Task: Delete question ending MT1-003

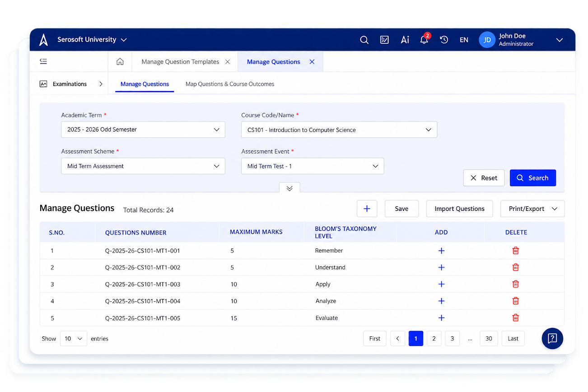Action: pos(516,284)
